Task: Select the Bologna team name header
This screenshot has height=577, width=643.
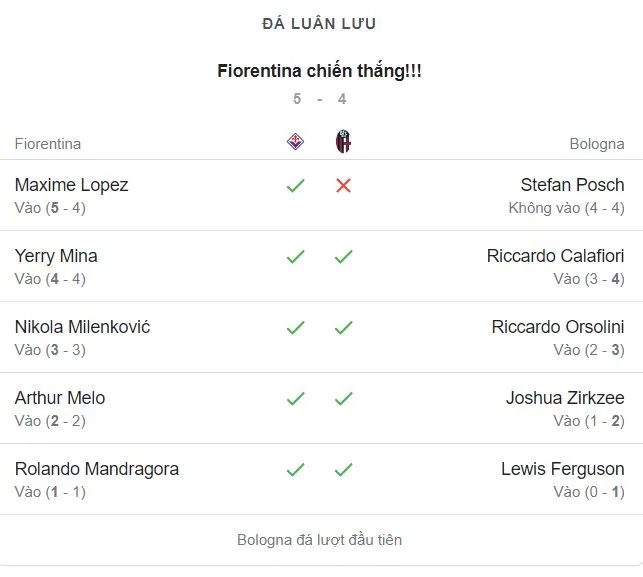Action: coord(597,144)
